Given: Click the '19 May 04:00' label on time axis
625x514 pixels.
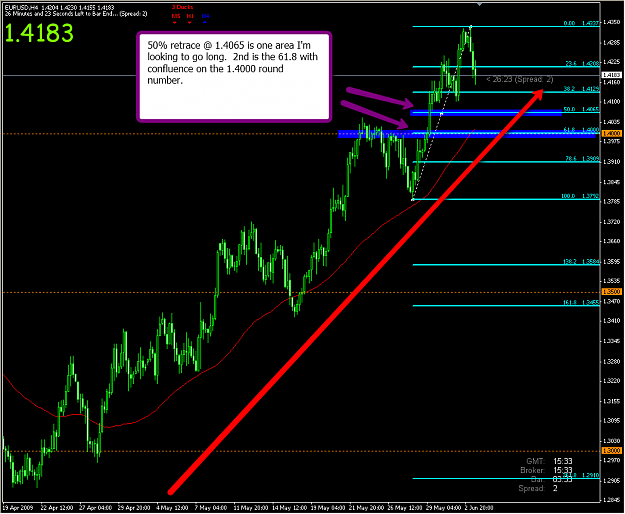Looking at the screenshot, I should click(x=328, y=508).
